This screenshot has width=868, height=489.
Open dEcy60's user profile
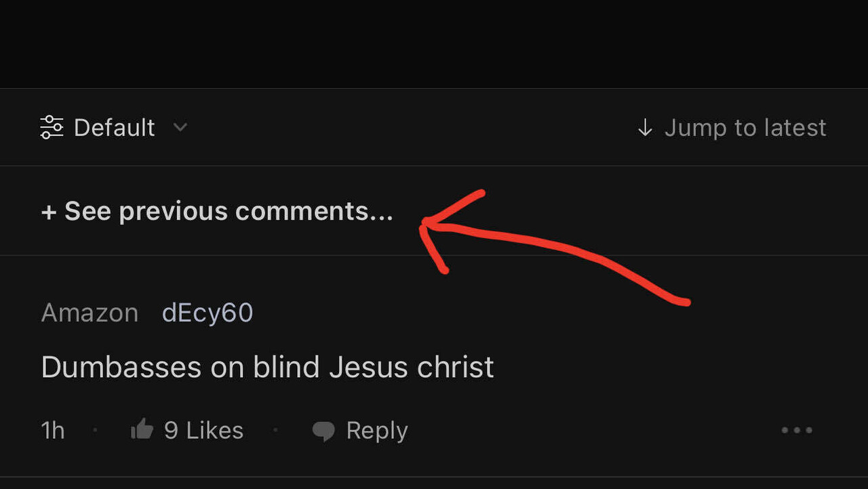pyautogui.click(x=208, y=312)
